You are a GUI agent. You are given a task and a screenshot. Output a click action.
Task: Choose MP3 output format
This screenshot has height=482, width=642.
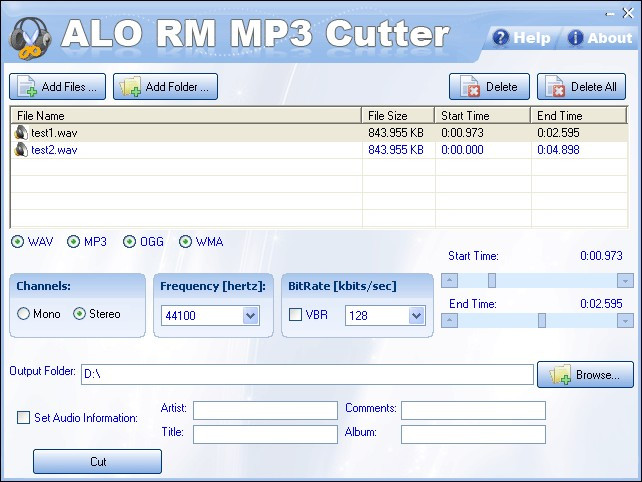click(73, 242)
